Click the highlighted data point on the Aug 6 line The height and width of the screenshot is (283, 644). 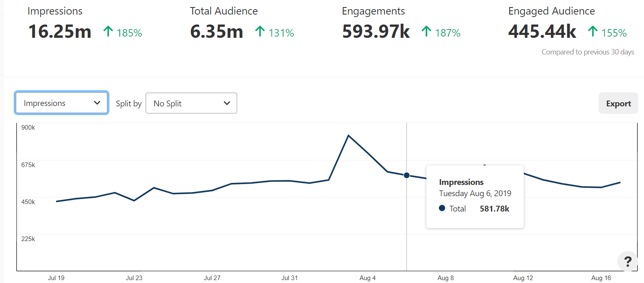coord(406,175)
